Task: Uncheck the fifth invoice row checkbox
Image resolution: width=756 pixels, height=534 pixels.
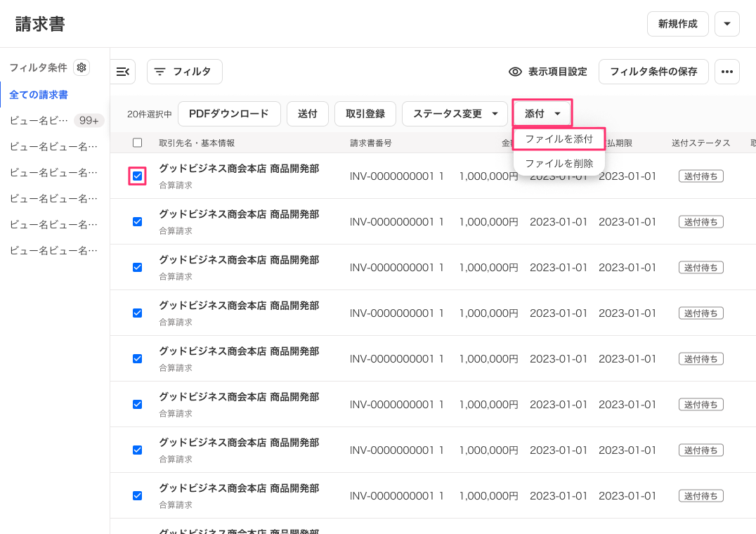Action: tap(138, 358)
